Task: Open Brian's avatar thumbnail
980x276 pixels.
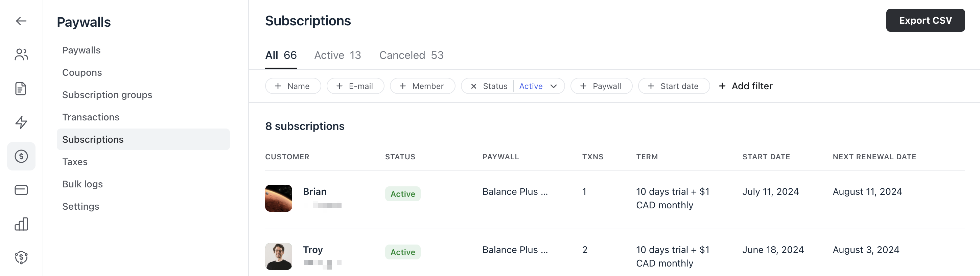Action: click(279, 198)
